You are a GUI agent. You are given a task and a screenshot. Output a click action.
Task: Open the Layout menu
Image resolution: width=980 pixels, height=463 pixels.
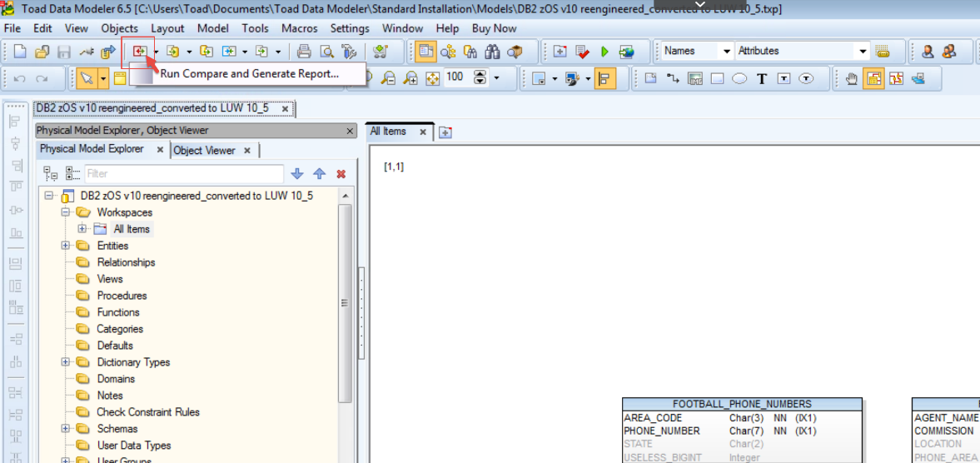(x=167, y=28)
